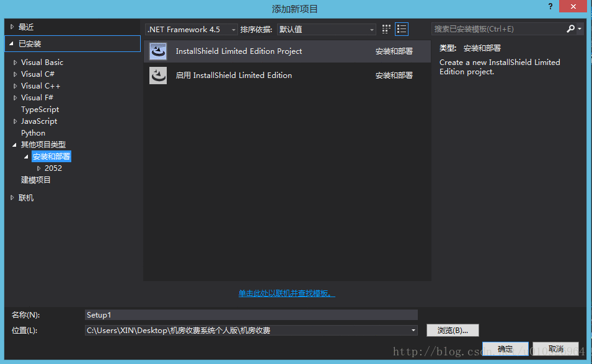Screen dimensions: 592x364
Task: Open the 位置 path dropdown arrow
Action: pyautogui.click(x=413, y=331)
